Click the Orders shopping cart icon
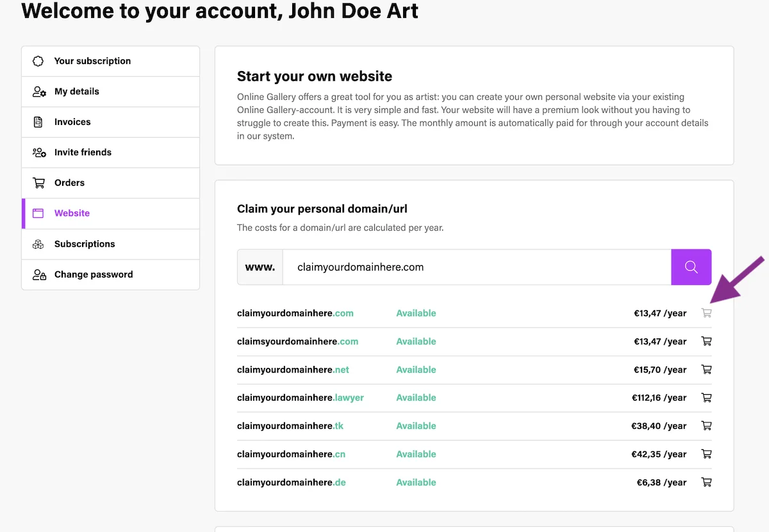The height and width of the screenshot is (532, 769). click(x=39, y=183)
